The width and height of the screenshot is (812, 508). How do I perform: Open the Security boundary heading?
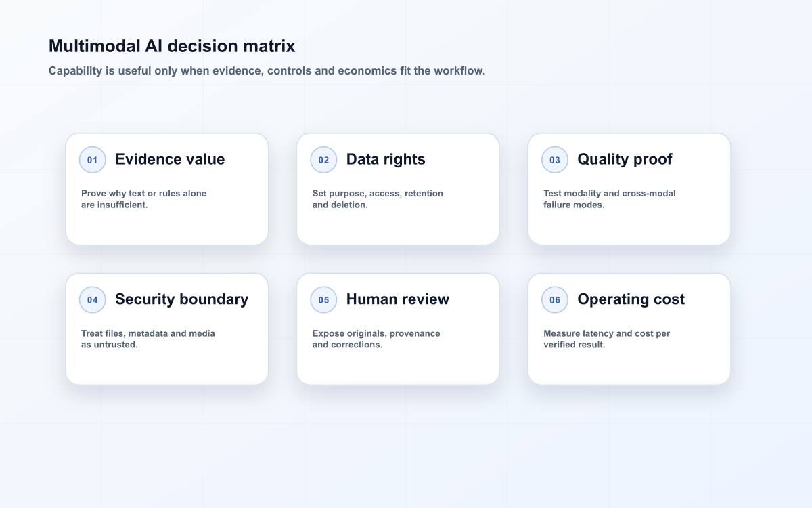pyautogui.click(x=181, y=299)
